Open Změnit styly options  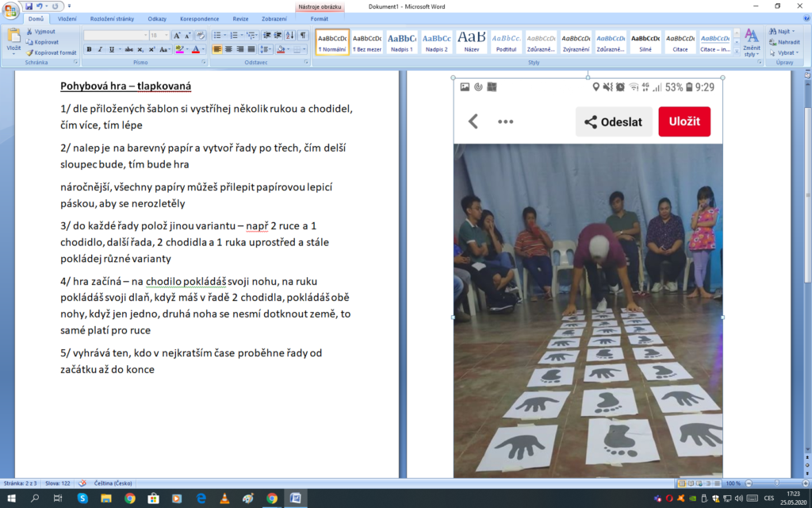(x=752, y=43)
